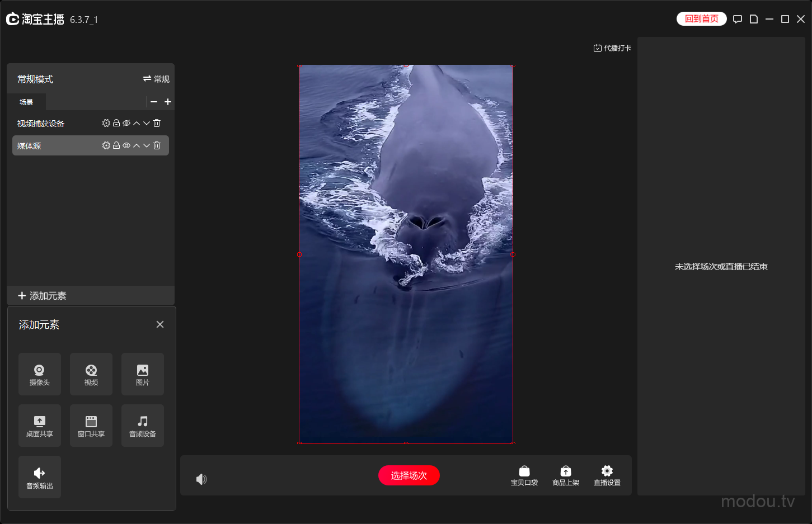Select the 场景 tab
The width and height of the screenshot is (812, 524).
(x=26, y=102)
